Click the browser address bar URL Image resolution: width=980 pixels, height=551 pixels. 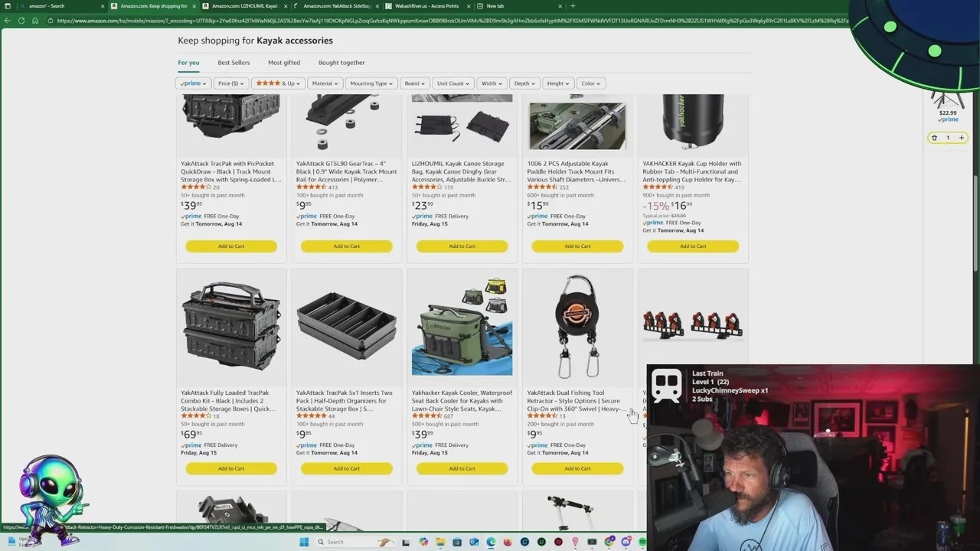point(452,21)
